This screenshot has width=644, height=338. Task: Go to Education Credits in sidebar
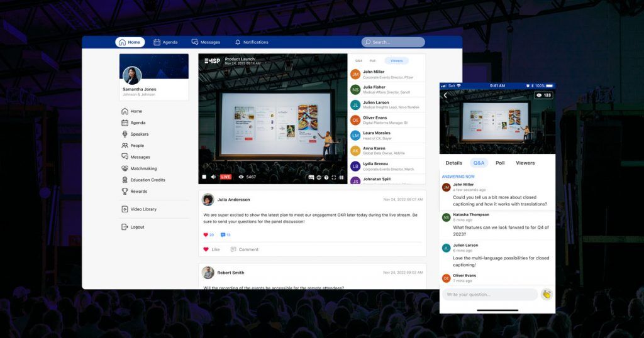(x=147, y=180)
